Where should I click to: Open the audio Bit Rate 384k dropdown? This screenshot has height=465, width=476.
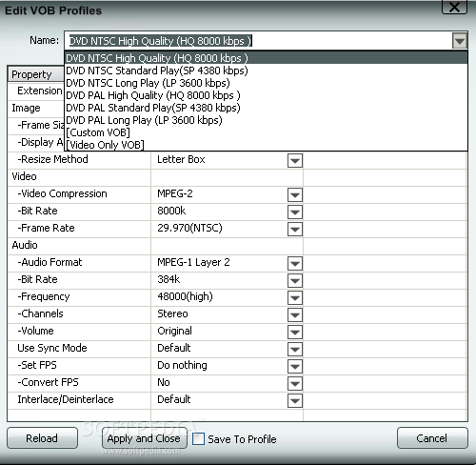point(295,280)
